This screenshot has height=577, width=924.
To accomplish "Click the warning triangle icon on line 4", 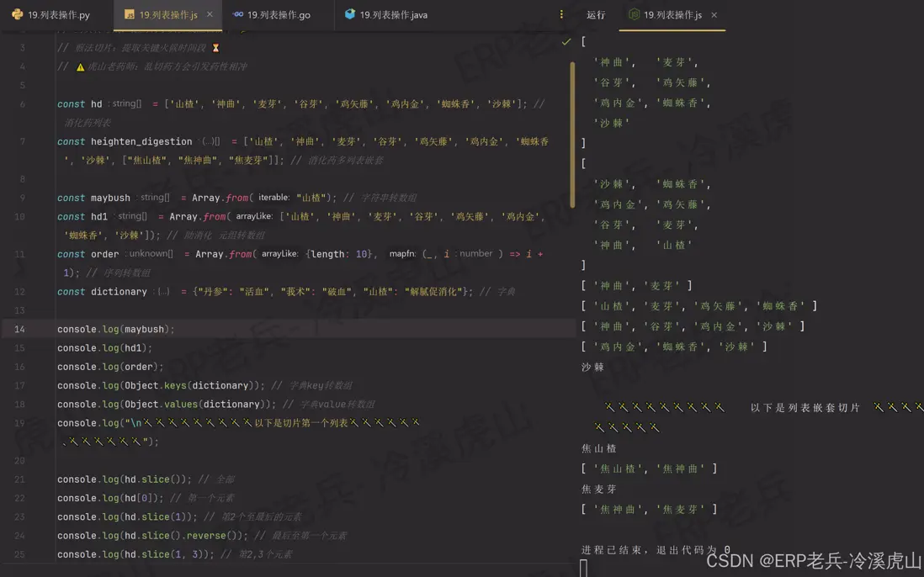I will [80, 66].
